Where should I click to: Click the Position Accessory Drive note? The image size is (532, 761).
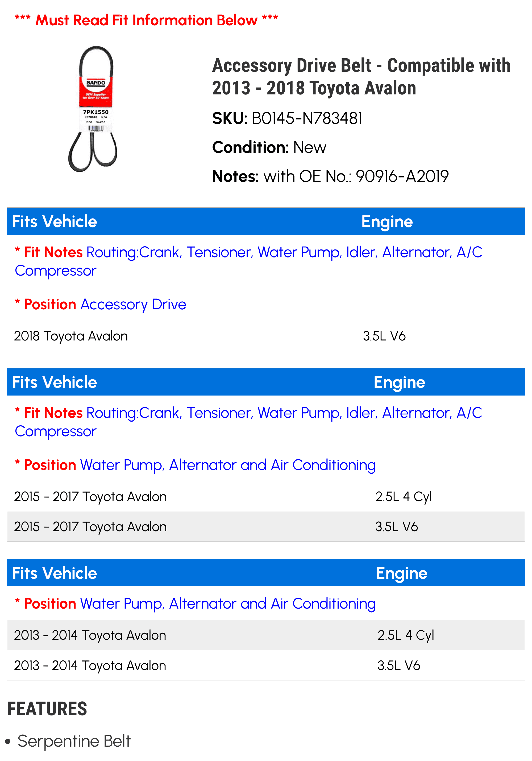tap(101, 304)
